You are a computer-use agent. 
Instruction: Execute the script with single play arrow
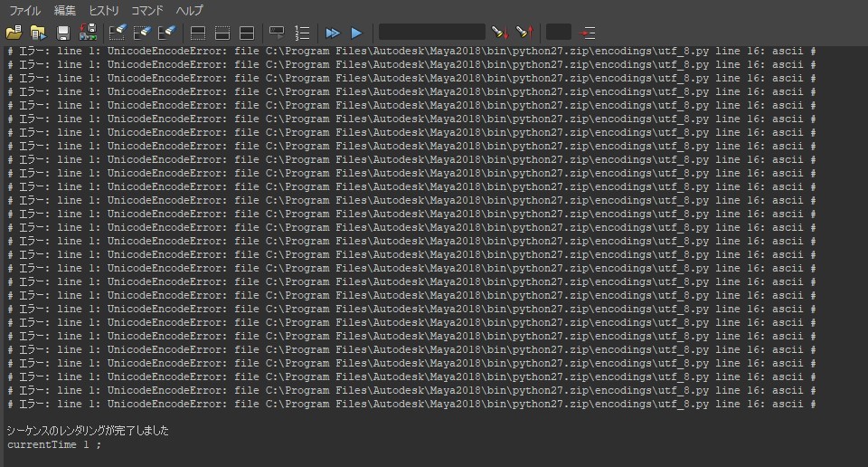click(356, 33)
